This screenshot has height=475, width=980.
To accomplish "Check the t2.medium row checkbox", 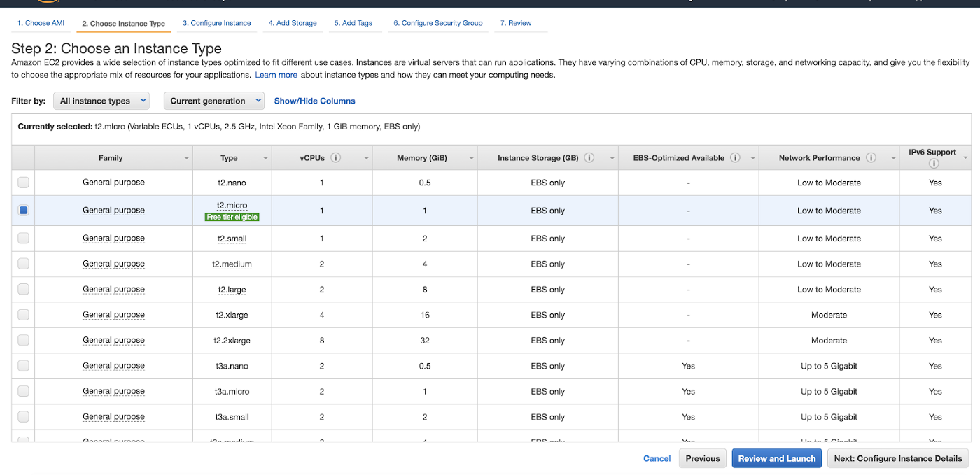I will coord(23,264).
